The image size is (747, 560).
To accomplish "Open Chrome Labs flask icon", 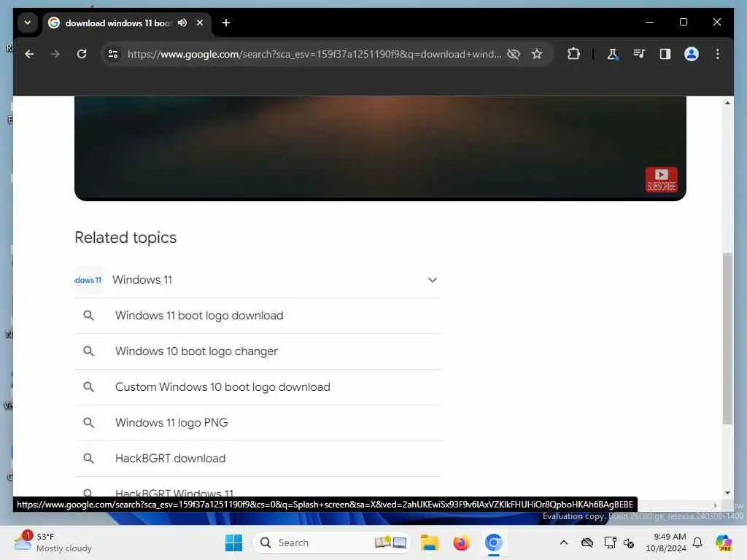I will pyautogui.click(x=612, y=54).
